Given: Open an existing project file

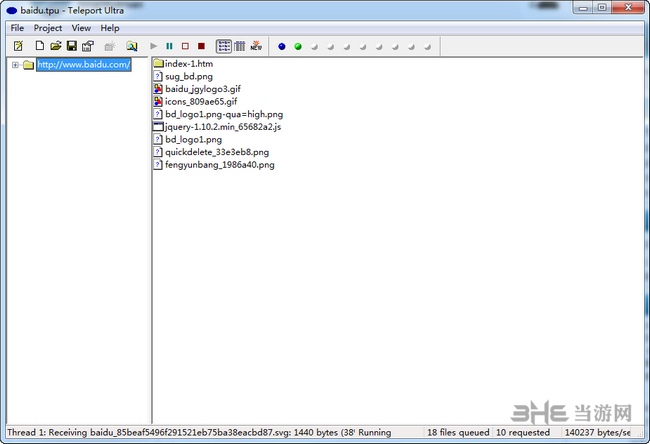Looking at the screenshot, I should [x=56, y=46].
